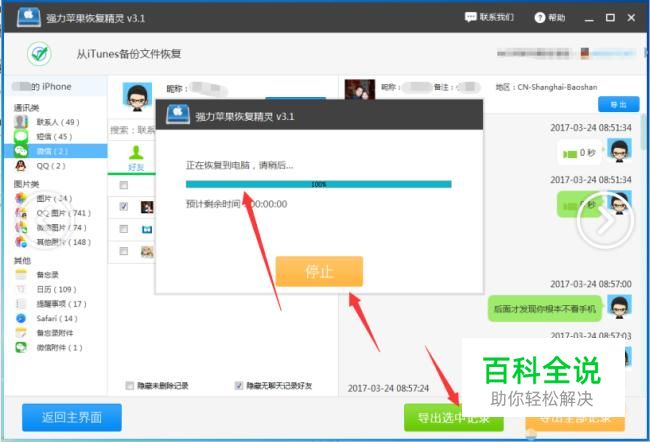Click the 预计剩余时间 00:00:00 text
650x442 pixels.
pos(236,204)
